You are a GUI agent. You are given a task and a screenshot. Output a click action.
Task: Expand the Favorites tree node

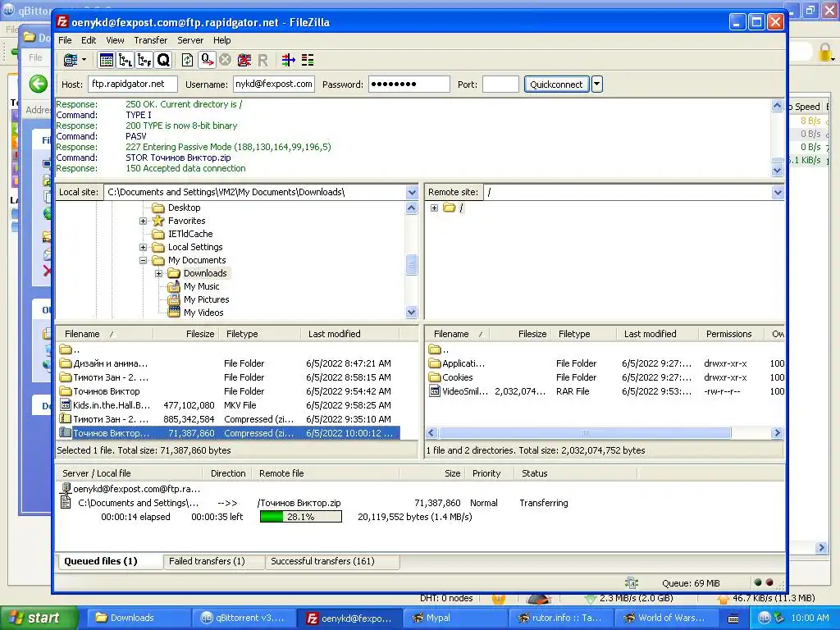(x=143, y=221)
